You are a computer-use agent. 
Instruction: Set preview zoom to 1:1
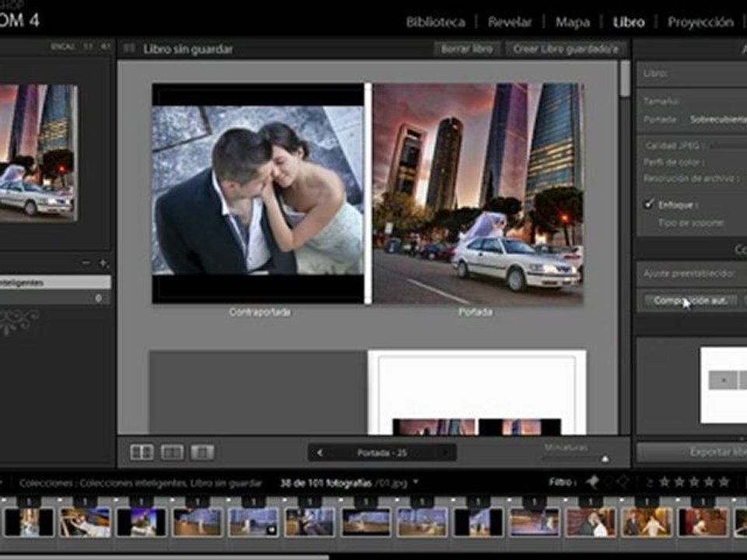[x=88, y=47]
